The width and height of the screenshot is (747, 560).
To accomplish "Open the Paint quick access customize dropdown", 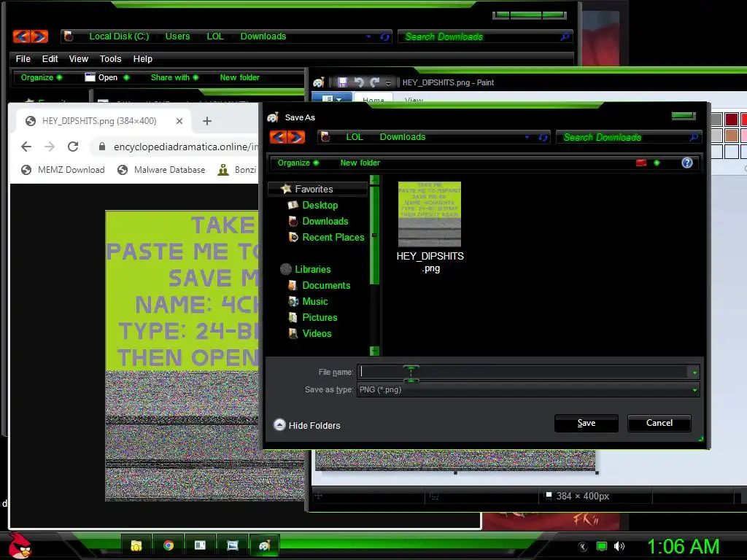I will click(x=388, y=83).
